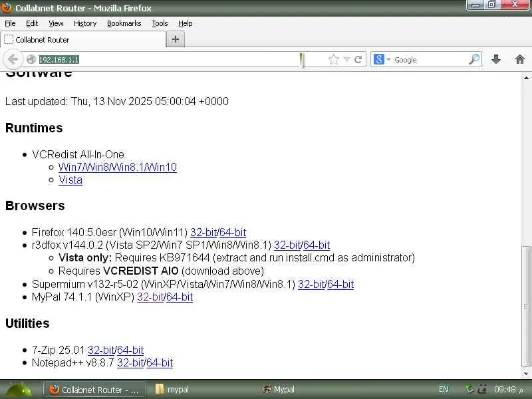Download r3dfox v144.0.2 32-bit
The width and height of the screenshot is (532, 399).
(287, 245)
